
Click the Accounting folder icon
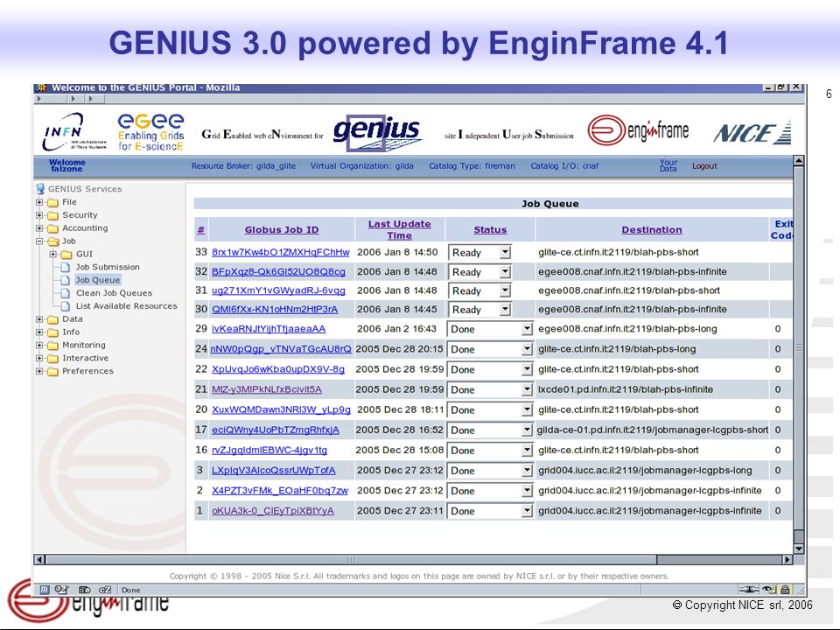pyautogui.click(x=52, y=228)
